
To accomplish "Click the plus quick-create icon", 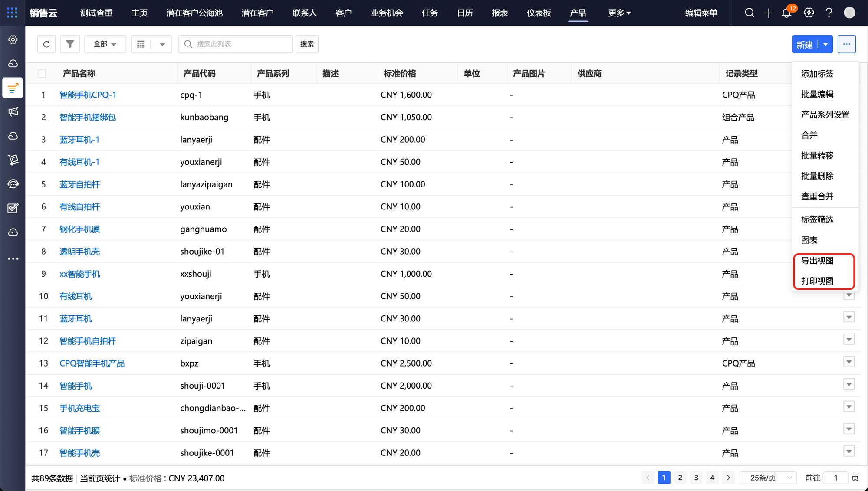I will pos(768,13).
